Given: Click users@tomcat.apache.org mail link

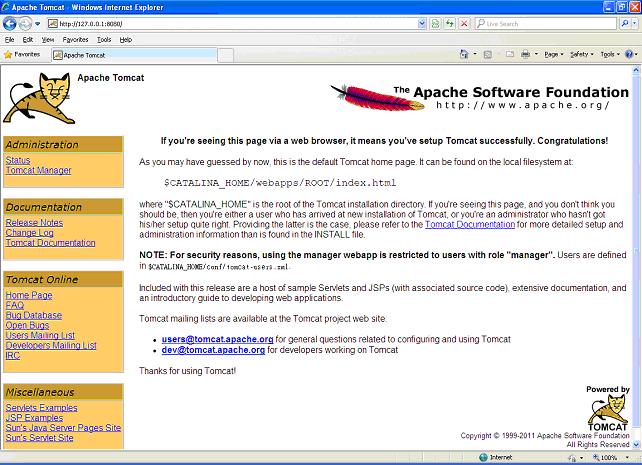Looking at the screenshot, I should click(x=217, y=339).
